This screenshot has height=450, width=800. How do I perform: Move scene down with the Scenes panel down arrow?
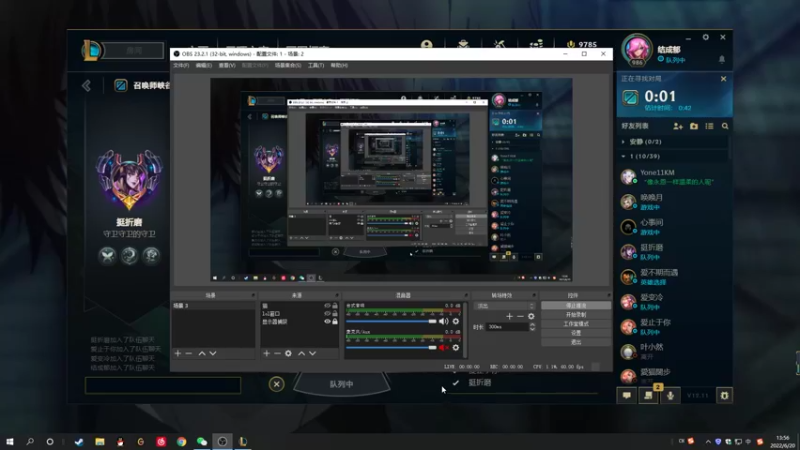tap(213, 353)
